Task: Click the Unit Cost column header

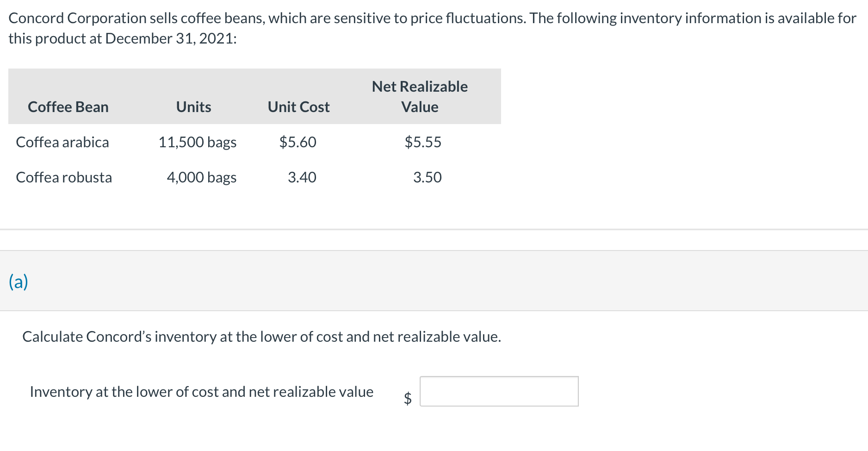Action: point(298,107)
